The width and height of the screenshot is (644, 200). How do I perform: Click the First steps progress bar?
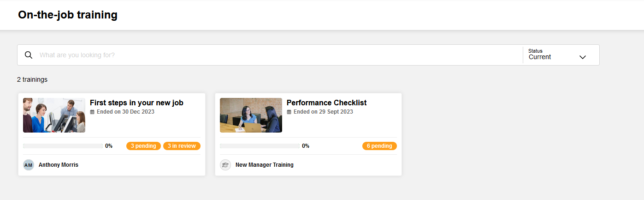(63, 146)
